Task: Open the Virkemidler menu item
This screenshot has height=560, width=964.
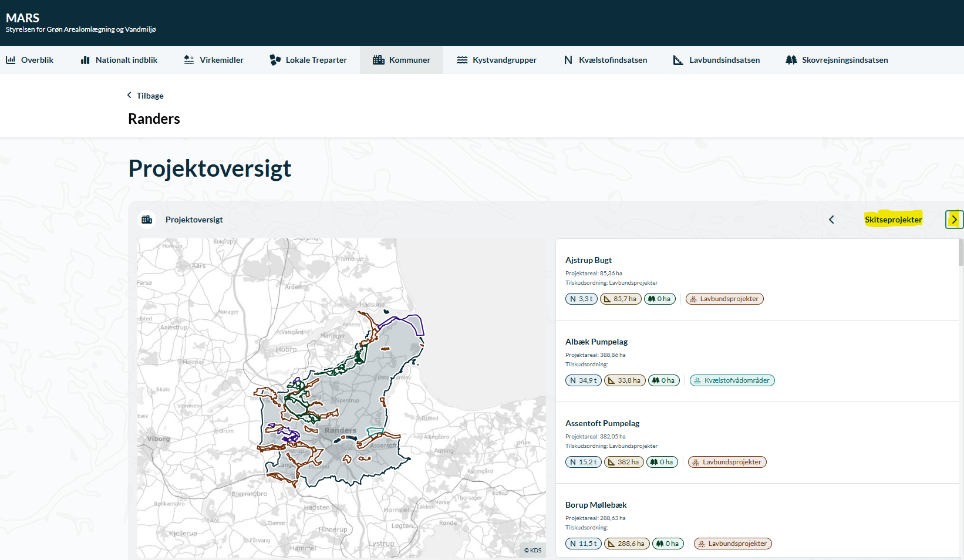Action: 221,60
